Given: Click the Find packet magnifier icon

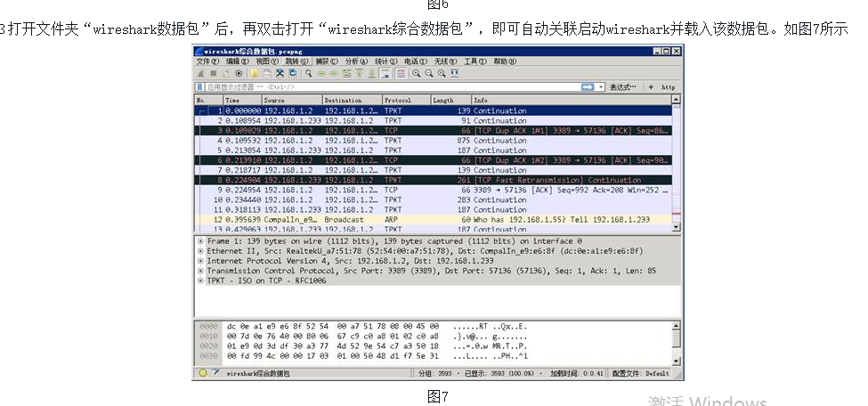Looking at the screenshot, I should click(x=309, y=73).
